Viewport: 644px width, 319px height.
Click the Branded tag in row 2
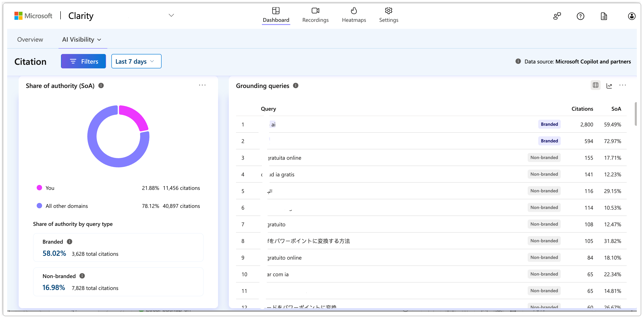tap(549, 141)
